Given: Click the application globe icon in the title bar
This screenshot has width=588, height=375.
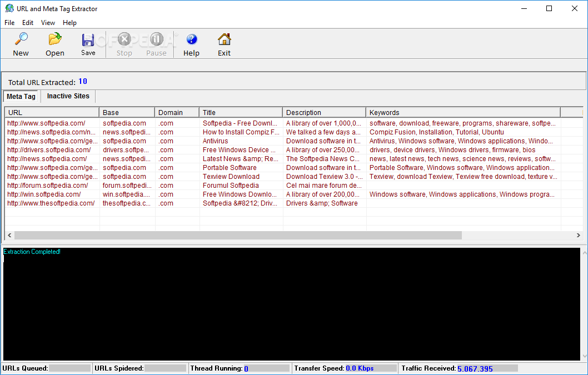Looking at the screenshot, I should [x=9, y=8].
